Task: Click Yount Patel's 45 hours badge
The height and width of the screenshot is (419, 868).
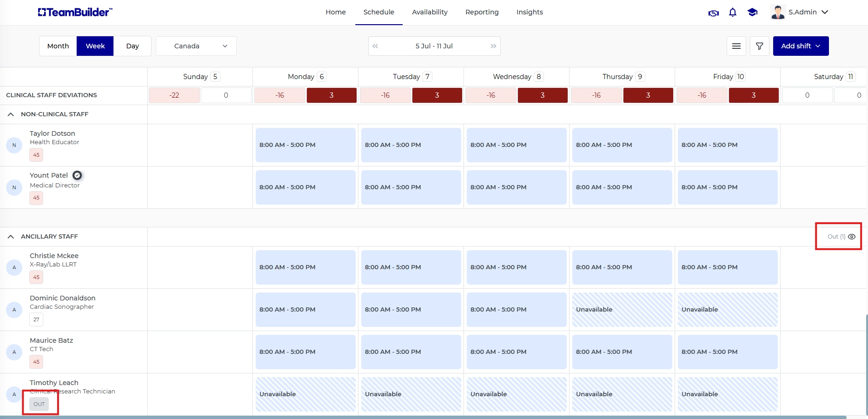Action: (x=36, y=198)
